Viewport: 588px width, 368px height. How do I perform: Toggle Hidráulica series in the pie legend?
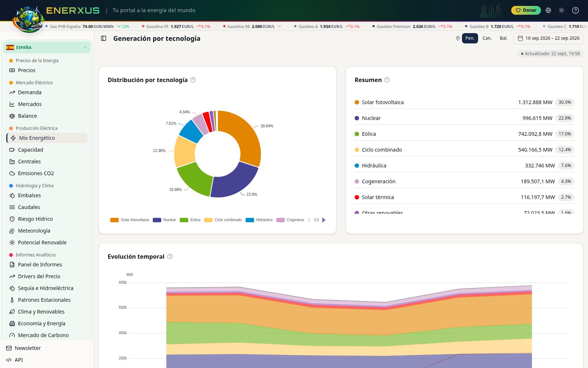tap(259, 220)
